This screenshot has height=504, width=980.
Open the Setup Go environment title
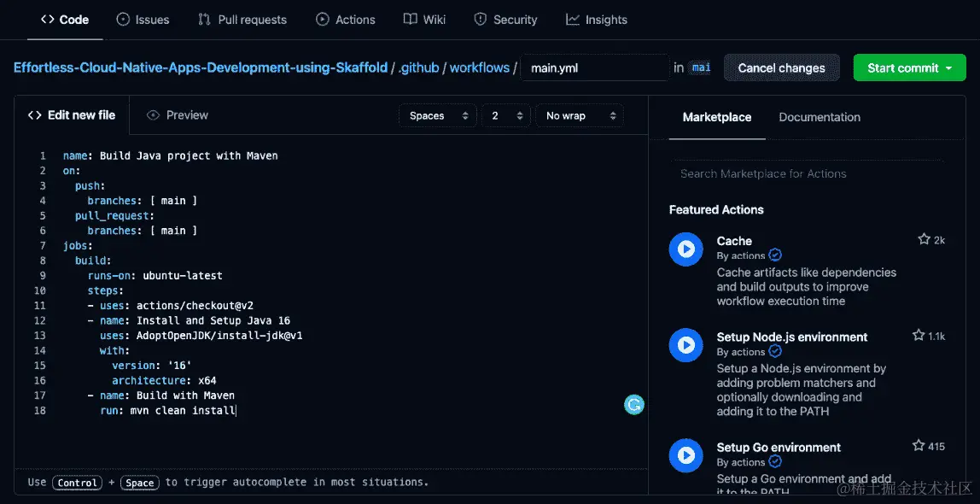tap(779, 448)
